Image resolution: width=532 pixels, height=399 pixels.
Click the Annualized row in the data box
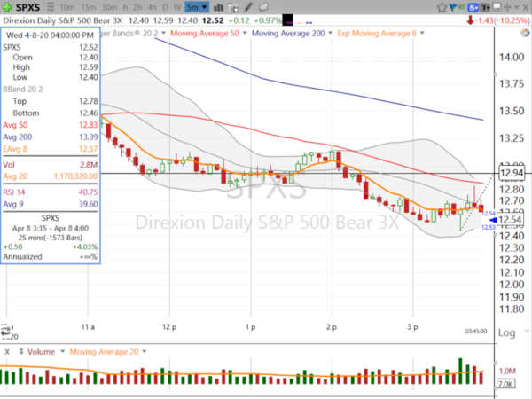(x=51, y=257)
